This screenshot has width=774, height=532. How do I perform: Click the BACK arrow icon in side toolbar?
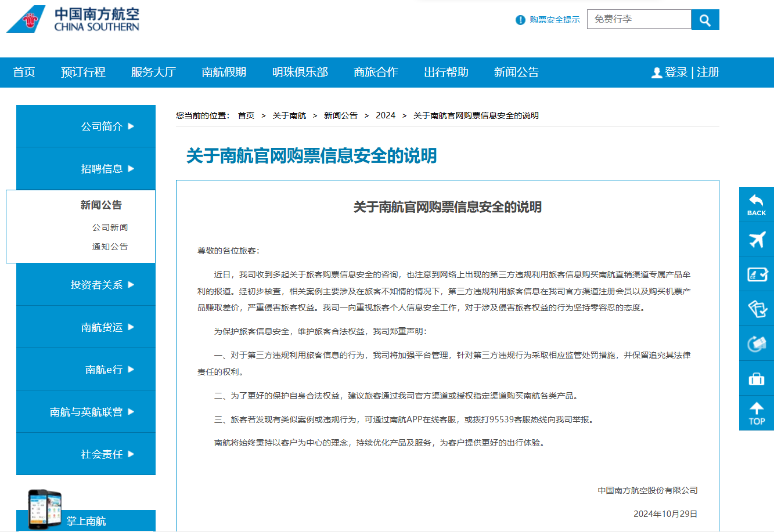coord(756,204)
